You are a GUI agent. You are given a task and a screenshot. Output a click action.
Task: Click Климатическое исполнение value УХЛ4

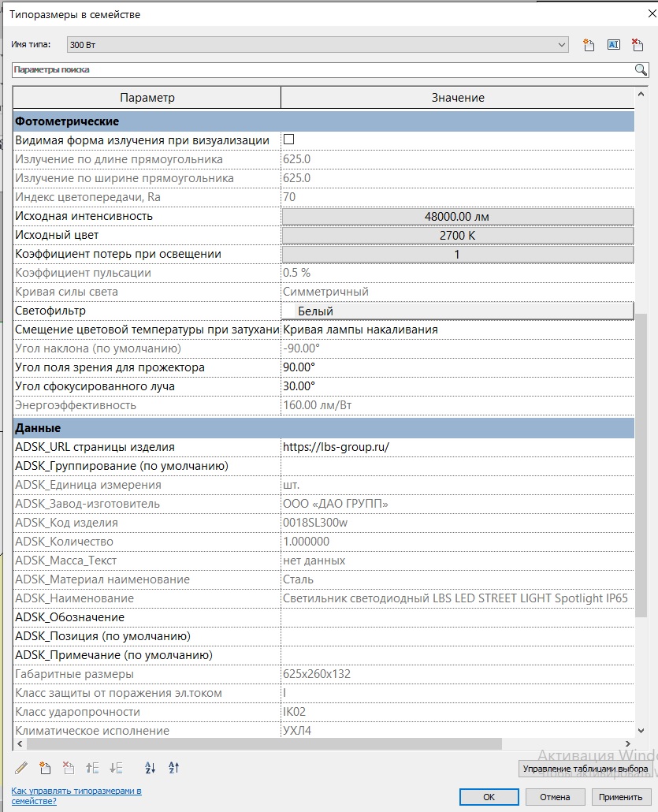(x=297, y=731)
